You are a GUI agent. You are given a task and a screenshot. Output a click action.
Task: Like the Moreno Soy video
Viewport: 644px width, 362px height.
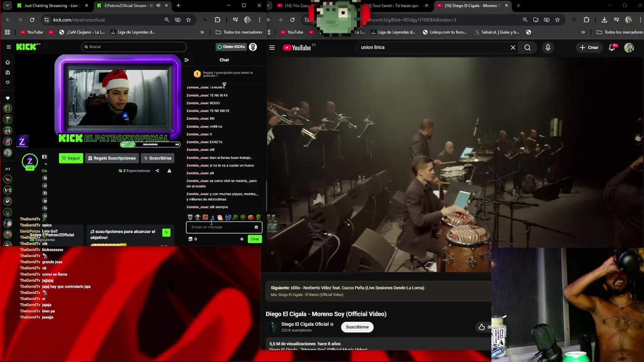point(481,327)
